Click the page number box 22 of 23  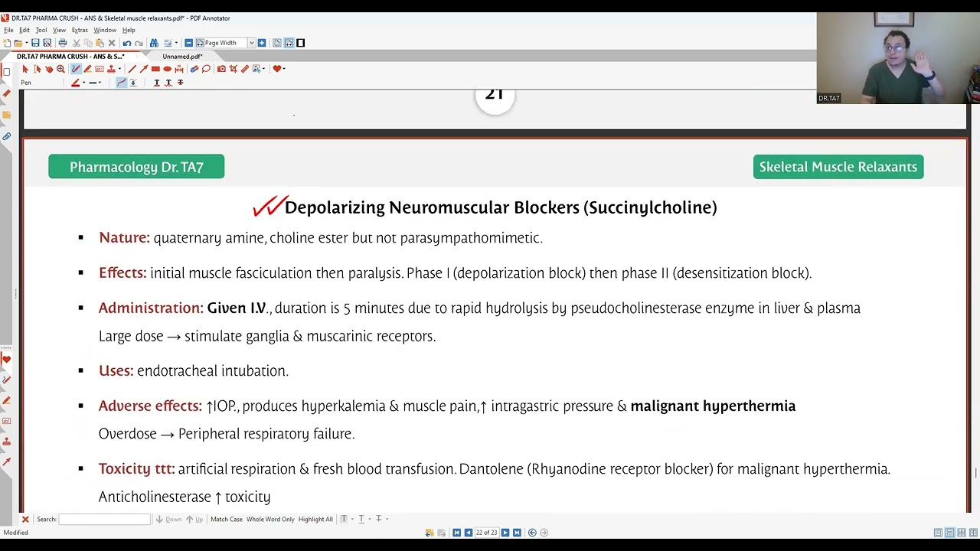coord(486,533)
